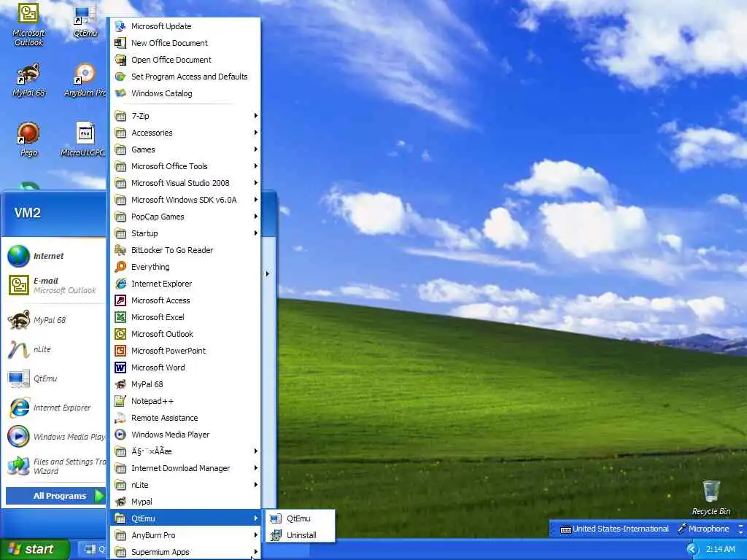The image size is (747, 560).
Task: Click Microsoft Outlook icon in programs list
Action: click(x=120, y=334)
